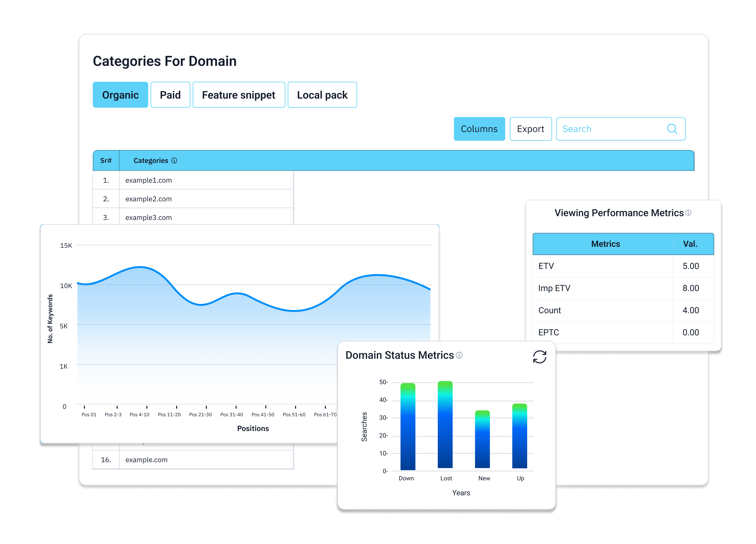Refresh the Domain Status Metrics chart

pyautogui.click(x=539, y=357)
